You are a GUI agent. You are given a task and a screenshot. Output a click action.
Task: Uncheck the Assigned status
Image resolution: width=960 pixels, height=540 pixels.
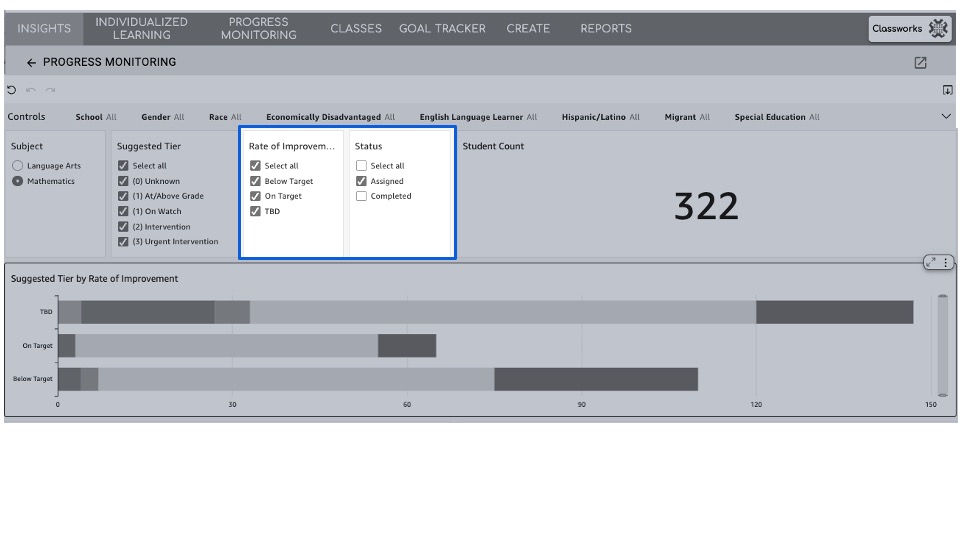(x=361, y=181)
